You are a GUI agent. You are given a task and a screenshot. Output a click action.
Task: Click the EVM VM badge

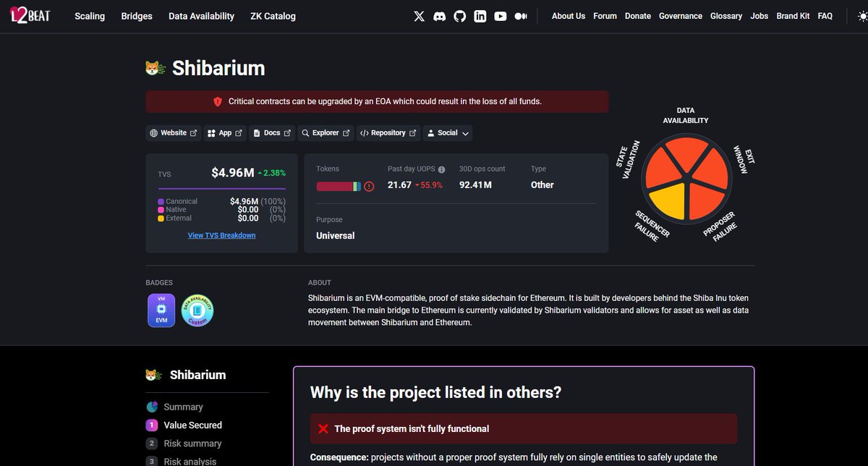click(x=161, y=310)
